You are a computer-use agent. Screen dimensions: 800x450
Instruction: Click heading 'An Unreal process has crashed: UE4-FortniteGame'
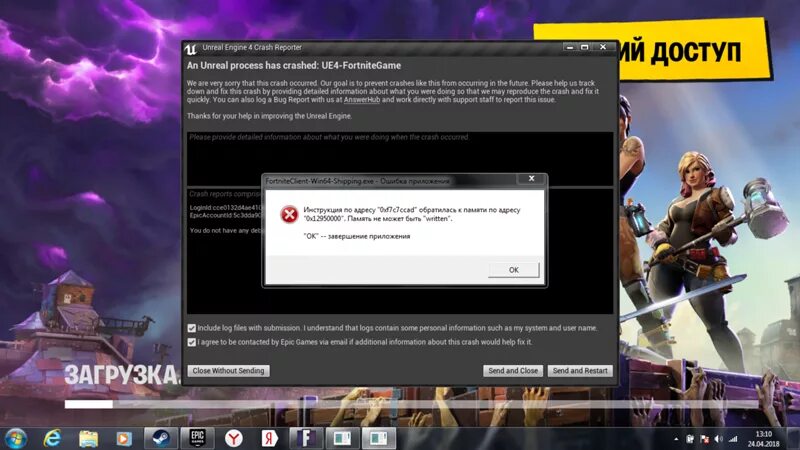click(294, 65)
